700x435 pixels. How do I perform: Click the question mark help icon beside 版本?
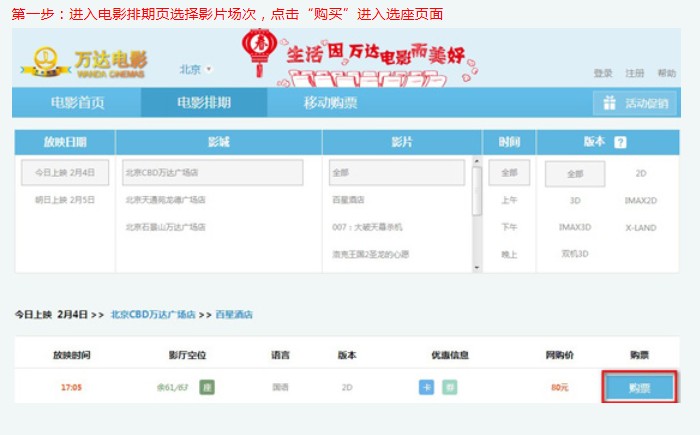click(x=620, y=142)
